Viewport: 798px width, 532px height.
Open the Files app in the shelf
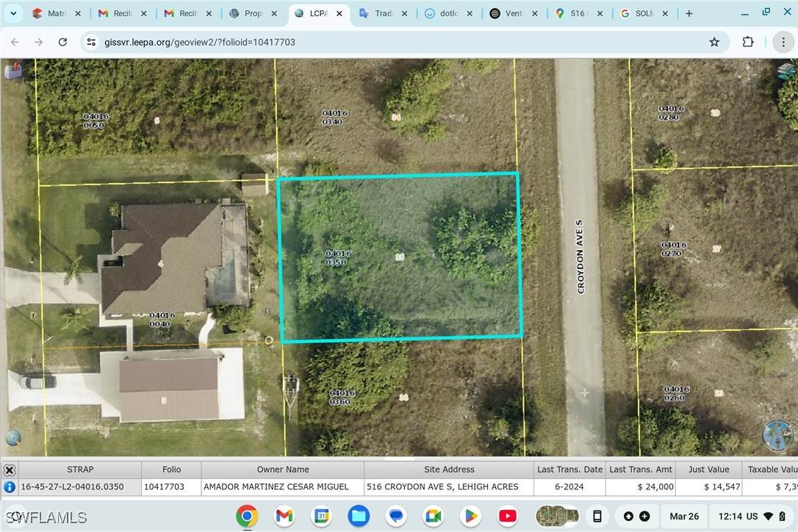click(359, 516)
